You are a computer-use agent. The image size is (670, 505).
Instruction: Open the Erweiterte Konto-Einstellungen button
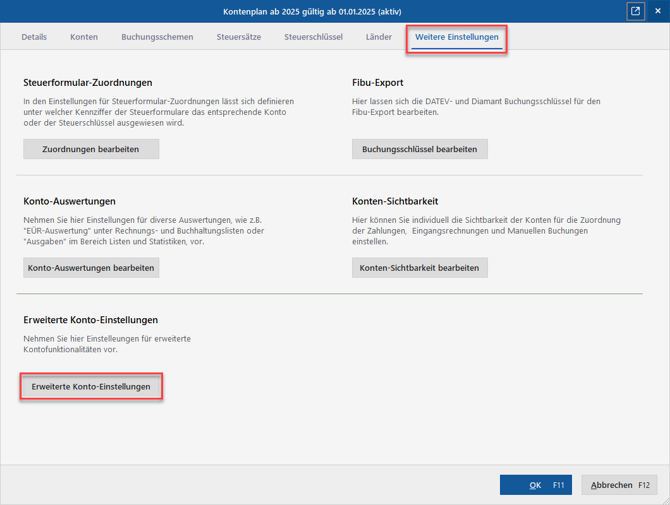pyautogui.click(x=91, y=387)
